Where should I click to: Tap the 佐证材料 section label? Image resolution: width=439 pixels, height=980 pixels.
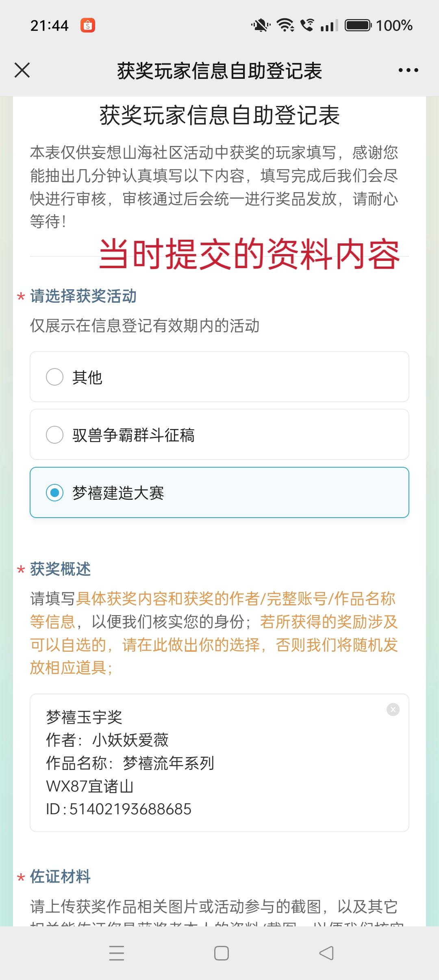point(60,876)
